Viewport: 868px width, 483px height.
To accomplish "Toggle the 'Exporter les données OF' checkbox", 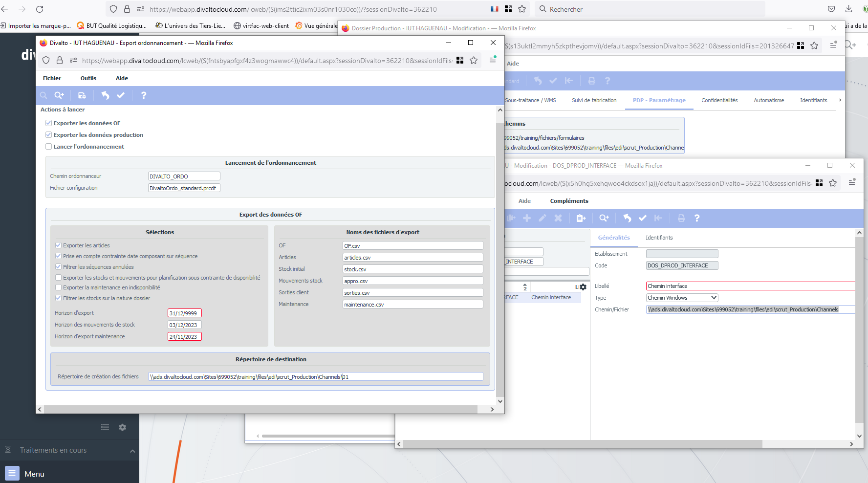I will (48, 123).
